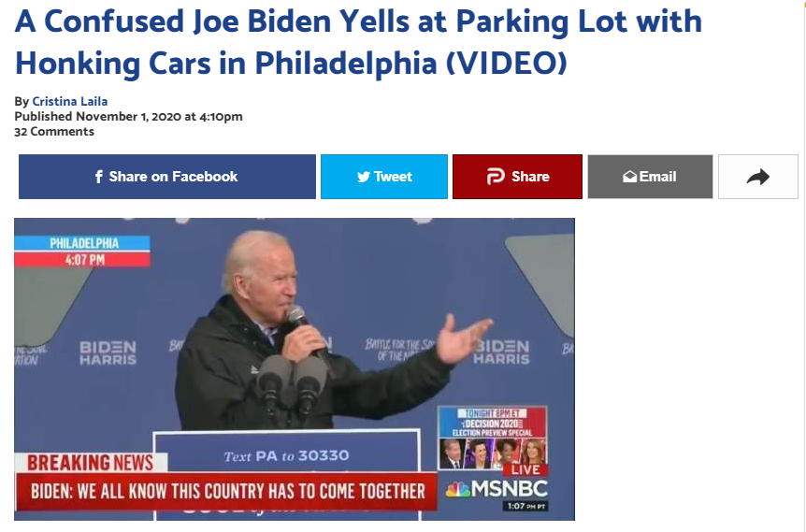
Task: Click the red Share button
Action: pos(517,177)
